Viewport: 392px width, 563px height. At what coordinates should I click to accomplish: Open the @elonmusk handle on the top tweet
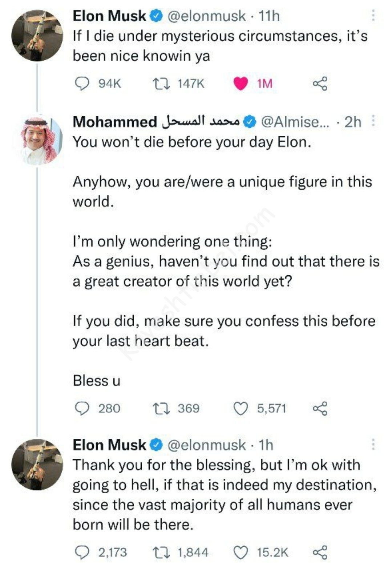pos(206,16)
